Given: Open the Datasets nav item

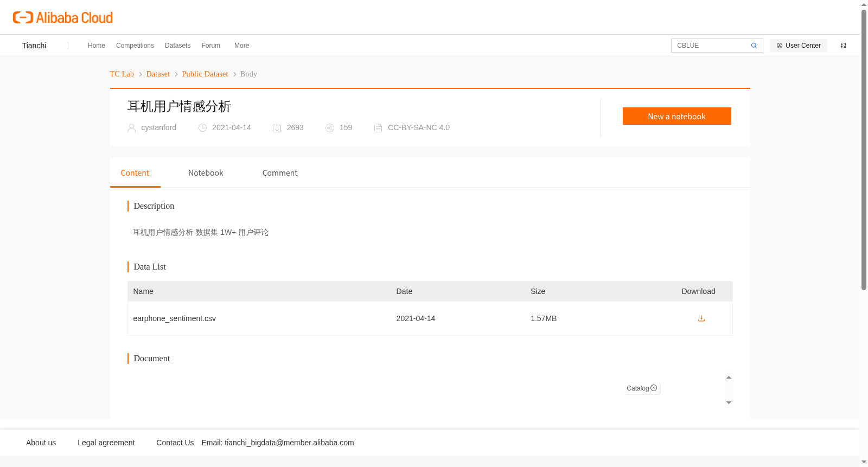Looking at the screenshot, I should (177, 46).
